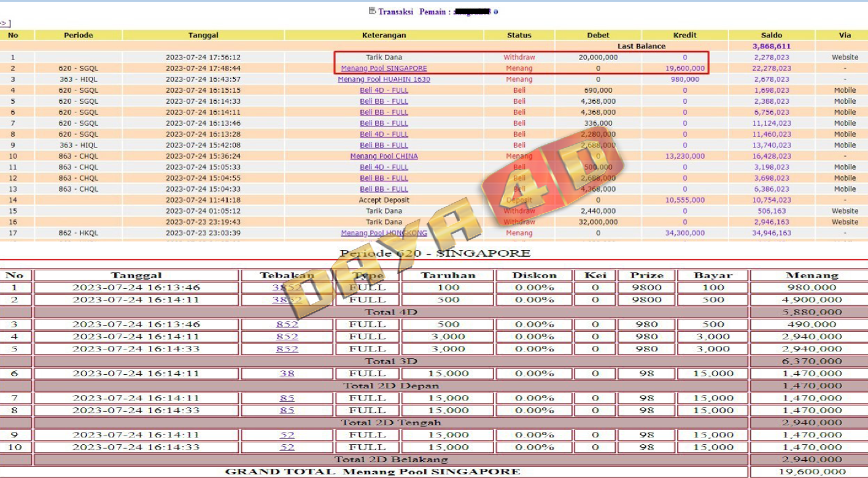
Task: Open Beli 4D - FULL from 16:13:28
Action: pyautogui.click(x=384, y=134)
